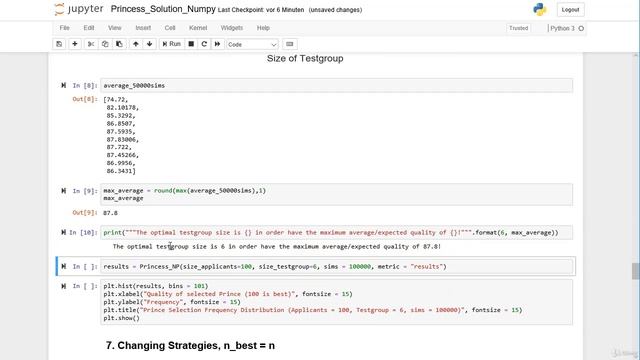
Task: Click the Jupyter logo
Action: click(79, 9)
